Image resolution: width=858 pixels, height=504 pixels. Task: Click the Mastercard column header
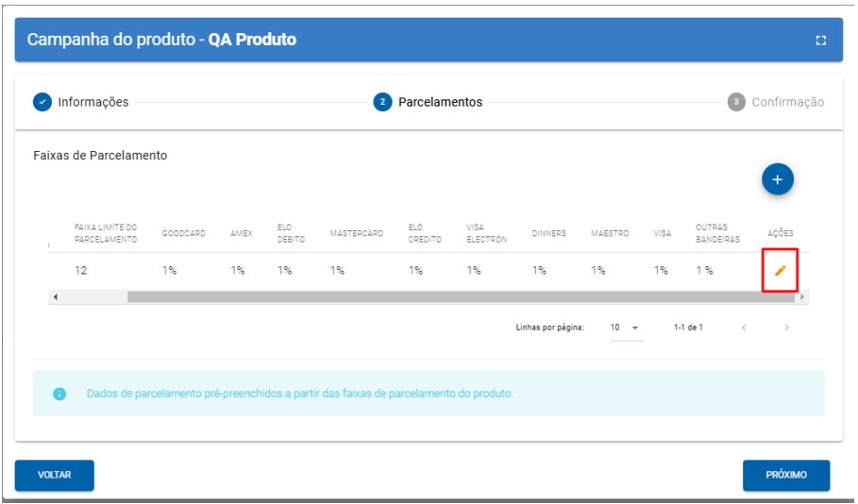(x=356, y=233)
